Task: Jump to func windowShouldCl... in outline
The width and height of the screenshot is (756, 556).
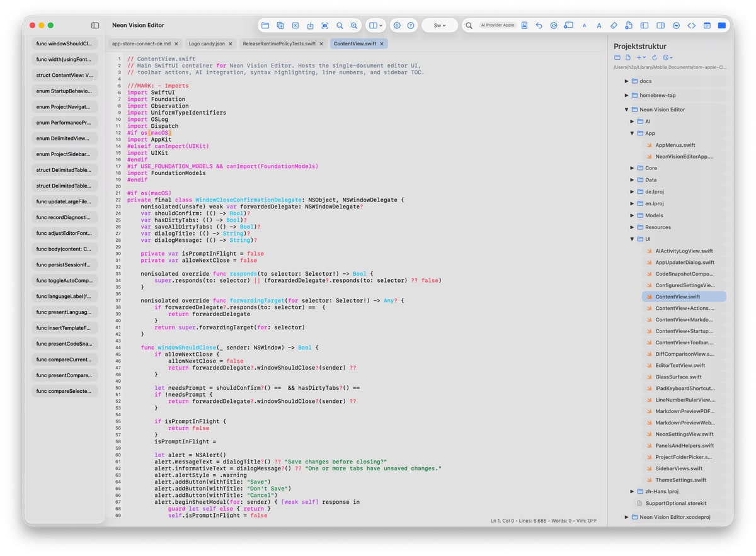Action: pyautogui.click(x=65, y=43)
